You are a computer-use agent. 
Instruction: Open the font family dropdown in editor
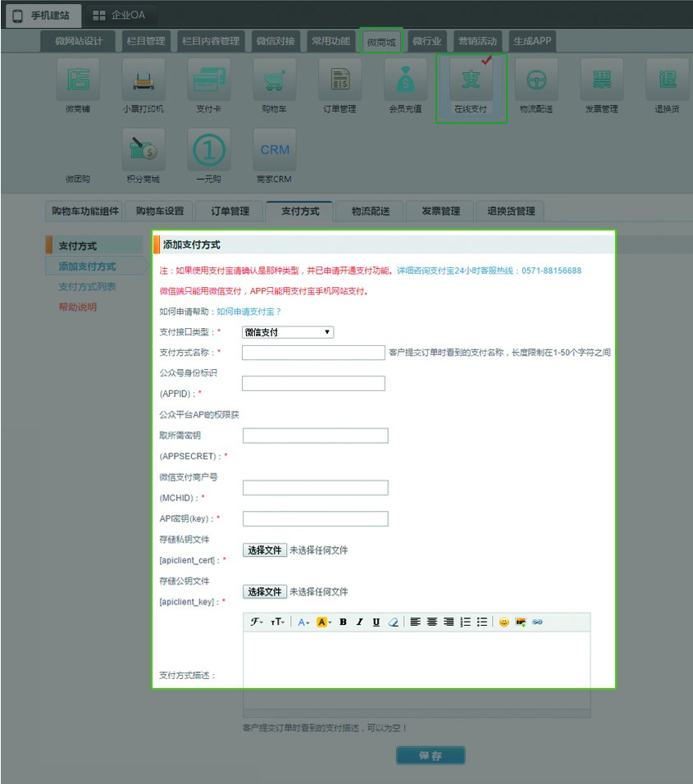pyautogui.click(x=257, y=622)
